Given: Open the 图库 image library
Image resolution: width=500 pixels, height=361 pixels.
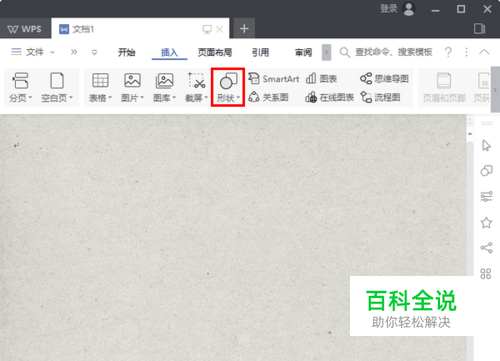Looking at the screenshot, I should 164,87.
